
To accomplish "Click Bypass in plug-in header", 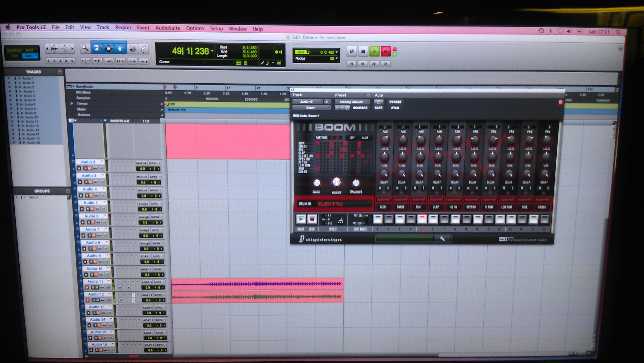I will click(x=395, y=102).
